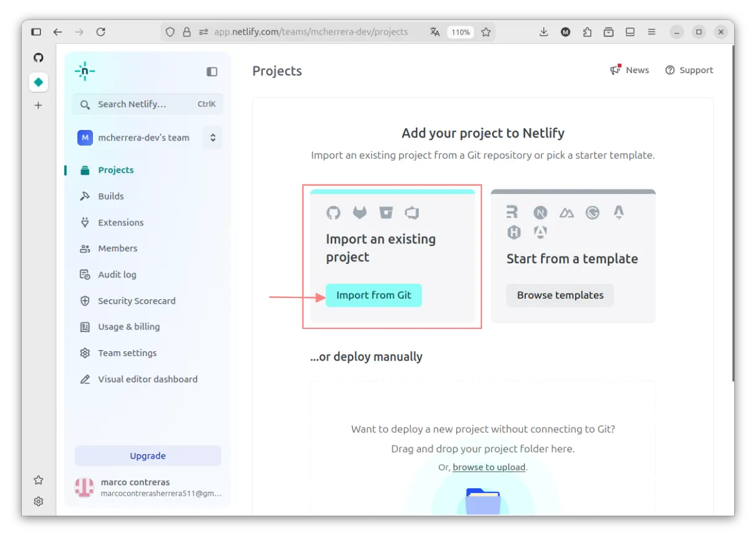Image resolution: width=756 pixels, height=539 pixels.
Task: Open the GitHub tab in browser sidebar
Action: pyautogui.click(x=38, y=58)
